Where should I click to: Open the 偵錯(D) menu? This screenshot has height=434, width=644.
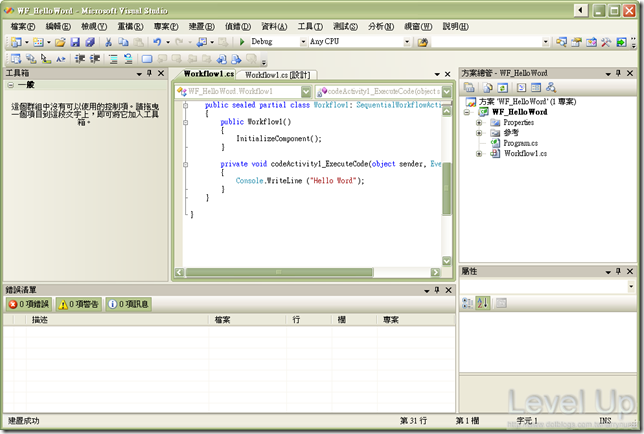tap(238, 27)
